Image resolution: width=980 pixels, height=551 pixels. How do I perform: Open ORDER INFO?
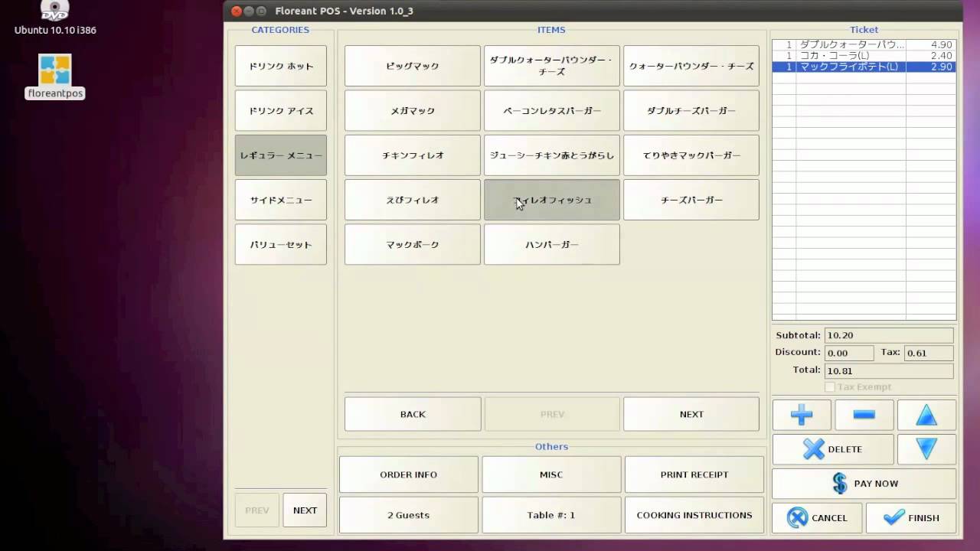click(x=409, y=474)
